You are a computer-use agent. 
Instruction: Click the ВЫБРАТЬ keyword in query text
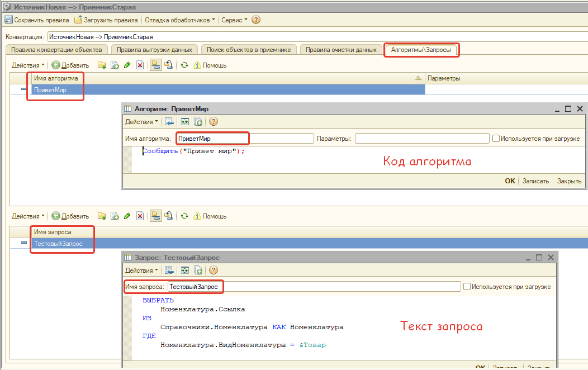coord(158,300)
